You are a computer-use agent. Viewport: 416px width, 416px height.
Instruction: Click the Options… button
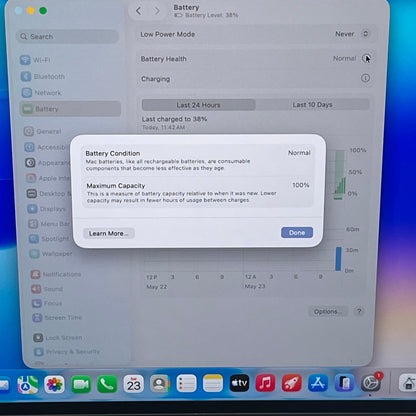(x=328, y=312)
